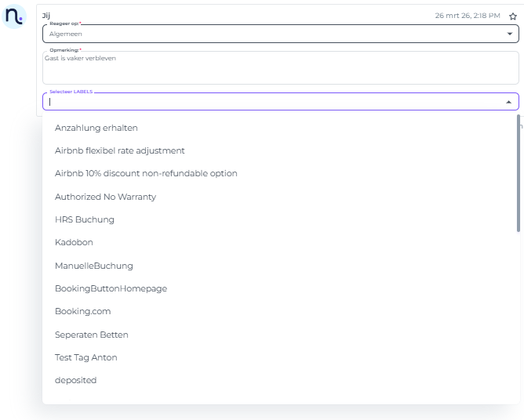Choose 'Airbnb 10% discount non-refundable option'
This screenshot has width=524, height=420.
pyautogui.click(x=146, y=173)
